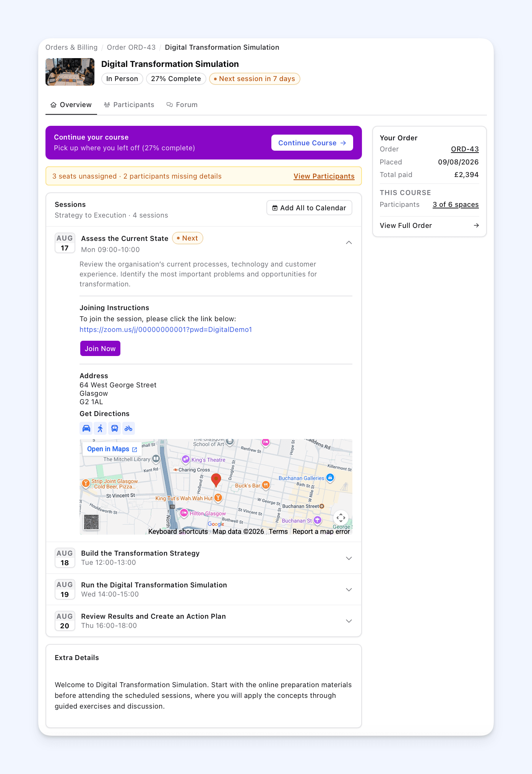
Task: Click Add All to Calendar button
Action: pyautogui.click(x=309, y=208)
